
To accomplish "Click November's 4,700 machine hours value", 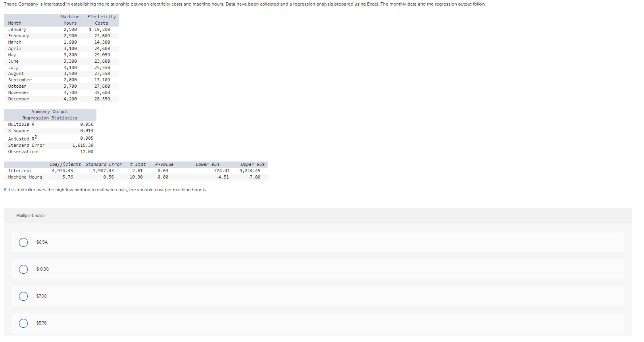I will [70, 93].
